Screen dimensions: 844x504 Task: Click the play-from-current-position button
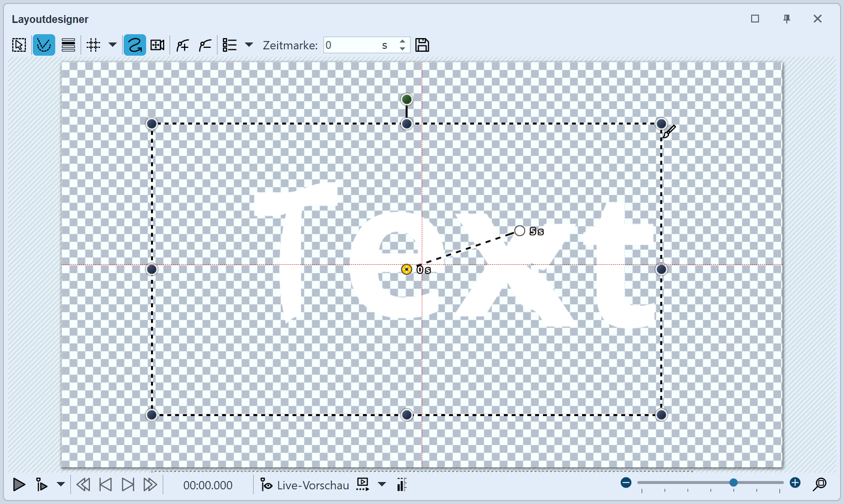42,485
